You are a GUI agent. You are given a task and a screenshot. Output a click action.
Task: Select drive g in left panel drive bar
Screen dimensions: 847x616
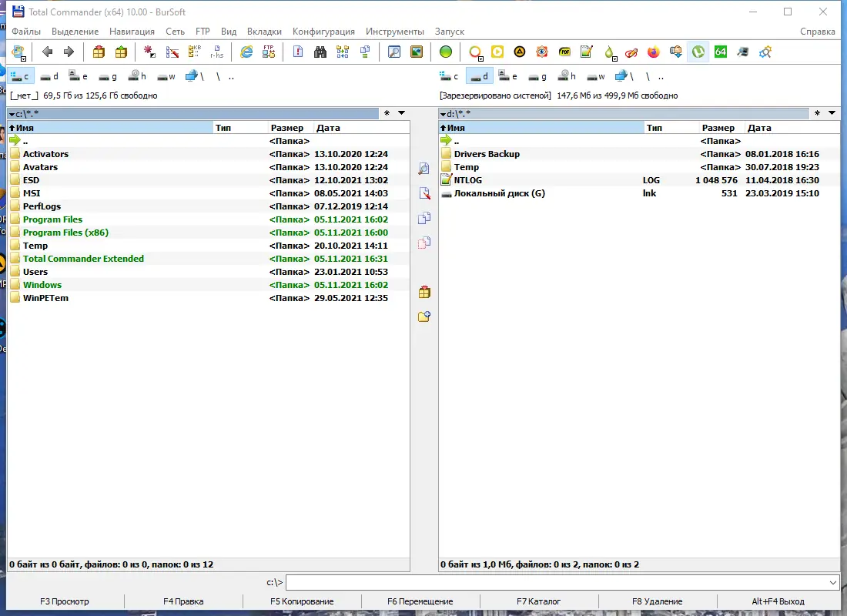click(108, 76)
